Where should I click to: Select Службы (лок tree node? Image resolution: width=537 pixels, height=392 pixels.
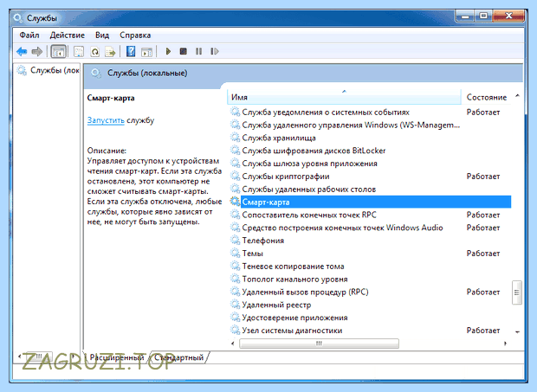49,70
